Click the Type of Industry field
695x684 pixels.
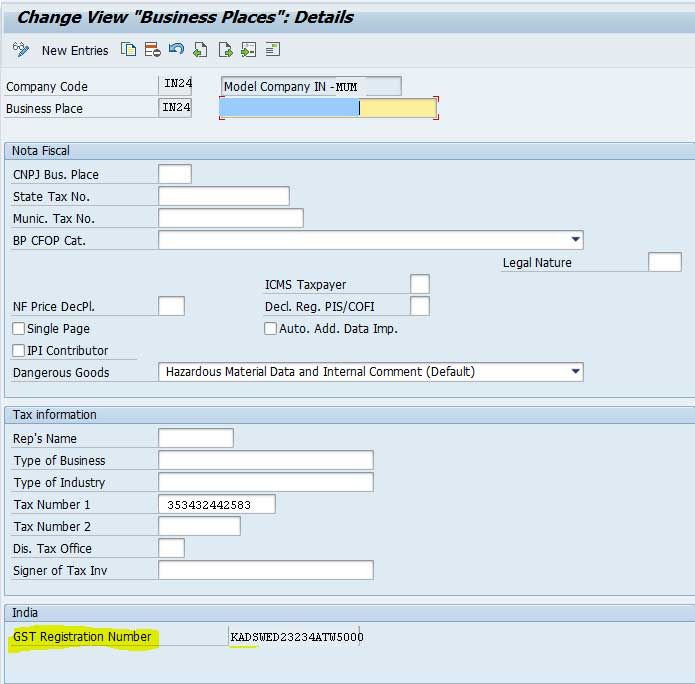pos(266,482)
